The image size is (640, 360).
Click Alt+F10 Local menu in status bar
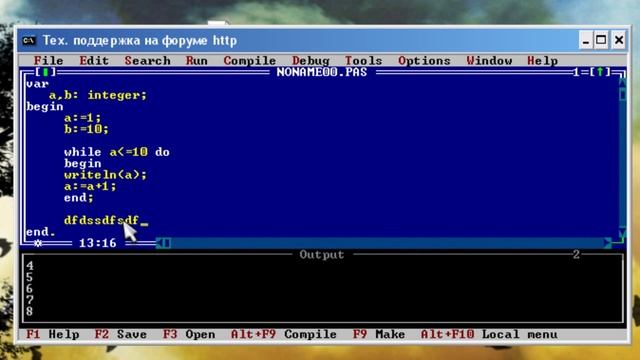(489, 334)
